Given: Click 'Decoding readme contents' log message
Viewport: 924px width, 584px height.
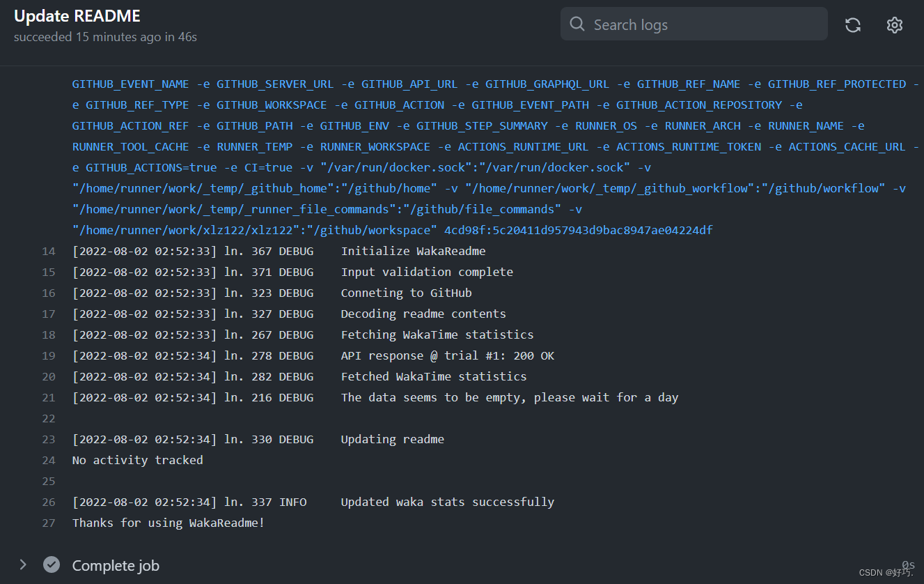Looking at the screenshot, I should click(423, 314).
